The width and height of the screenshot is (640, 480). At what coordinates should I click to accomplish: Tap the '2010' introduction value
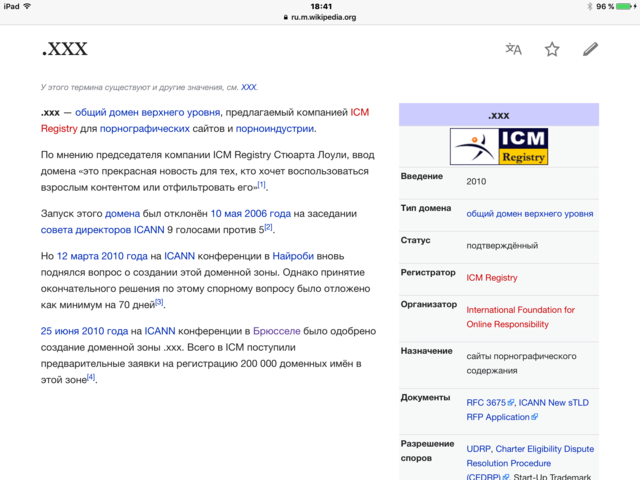pyautogui.click(x=476, y=182)
